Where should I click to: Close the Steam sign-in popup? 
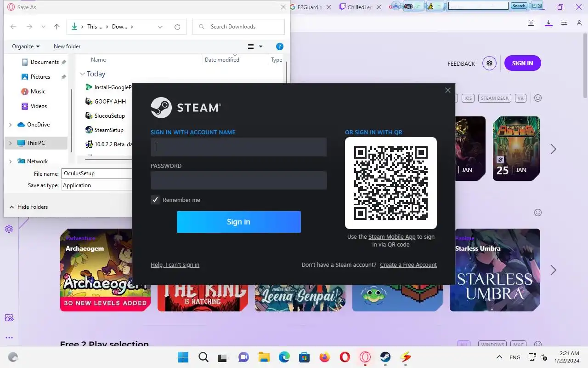click(448, 90)
